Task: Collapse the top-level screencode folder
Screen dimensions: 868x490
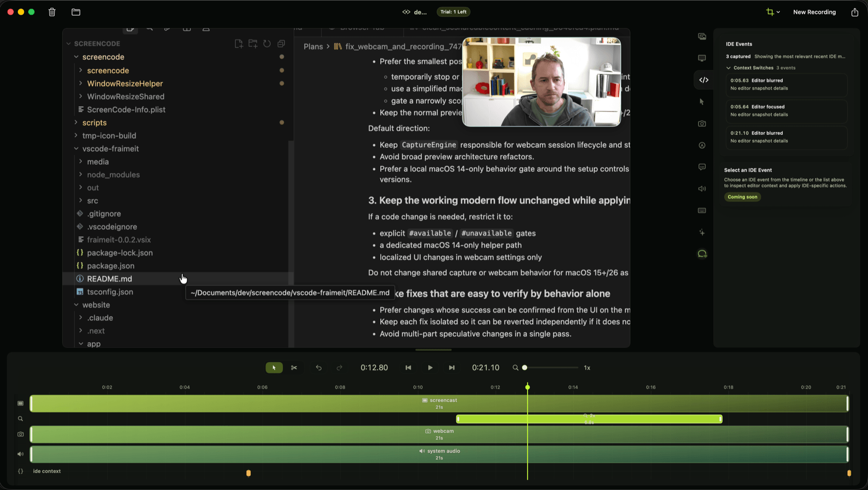Action: click(76, 57)
